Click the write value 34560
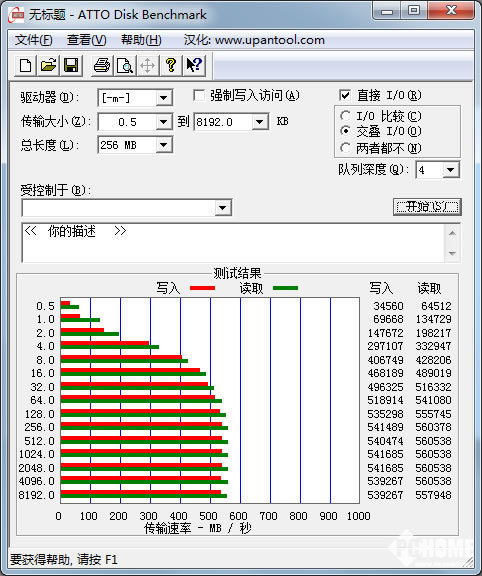 (388, 306)
